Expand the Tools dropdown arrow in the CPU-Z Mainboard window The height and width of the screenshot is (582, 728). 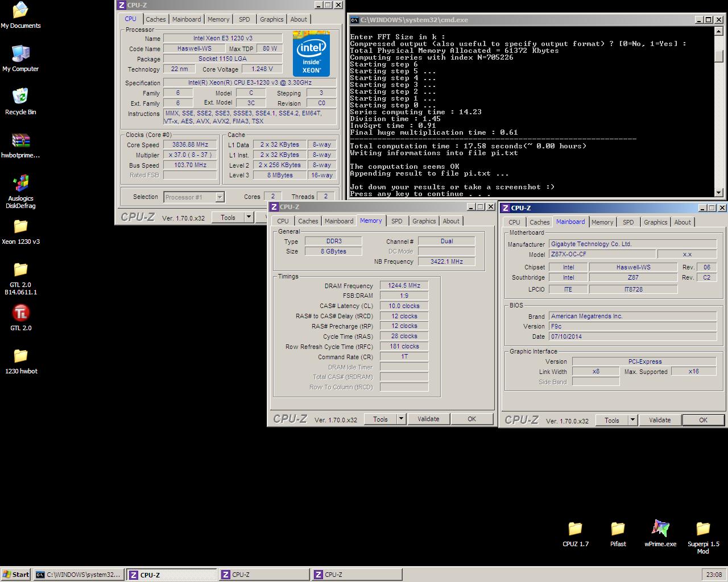632,420
